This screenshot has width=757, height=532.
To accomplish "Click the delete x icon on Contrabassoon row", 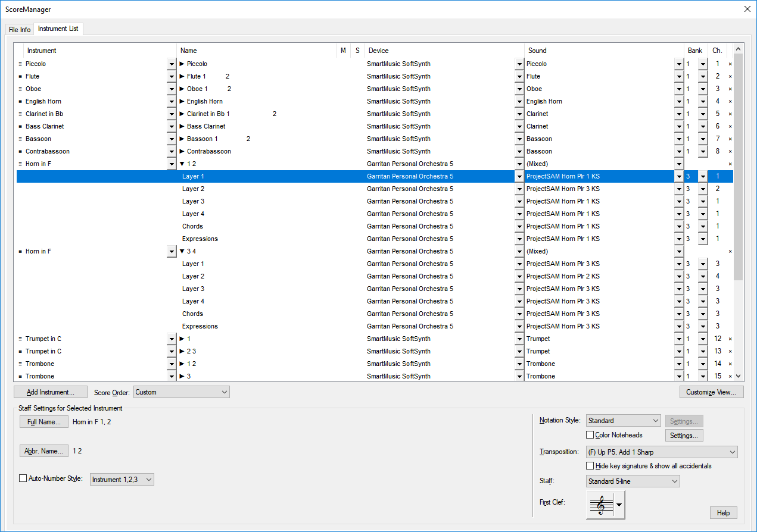I will tap(730, 152).
